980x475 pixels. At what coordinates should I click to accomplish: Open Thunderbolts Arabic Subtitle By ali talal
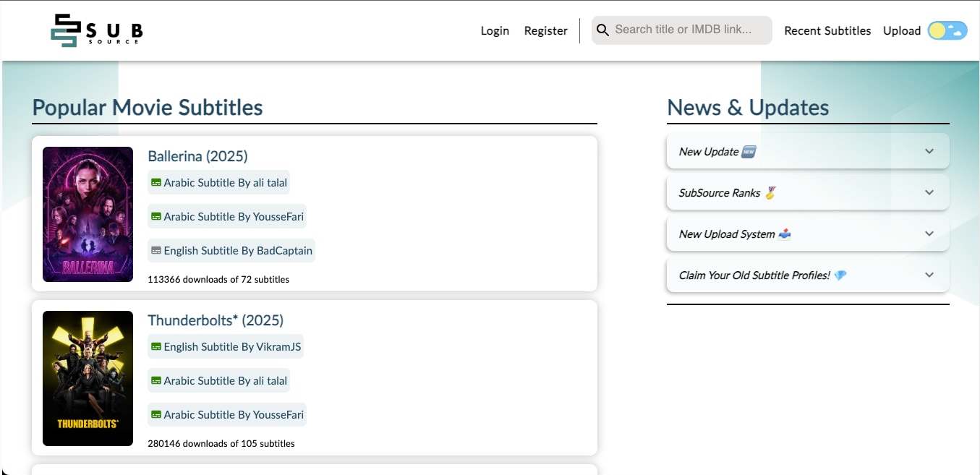click(x=218, y=380)
